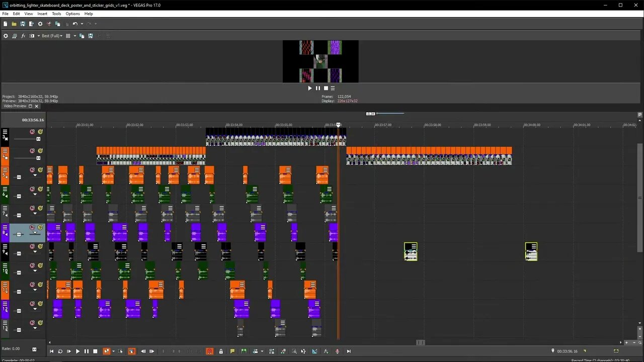
Task: Toggle the preview Overlays grid icon
Action: tap(68, 36)
